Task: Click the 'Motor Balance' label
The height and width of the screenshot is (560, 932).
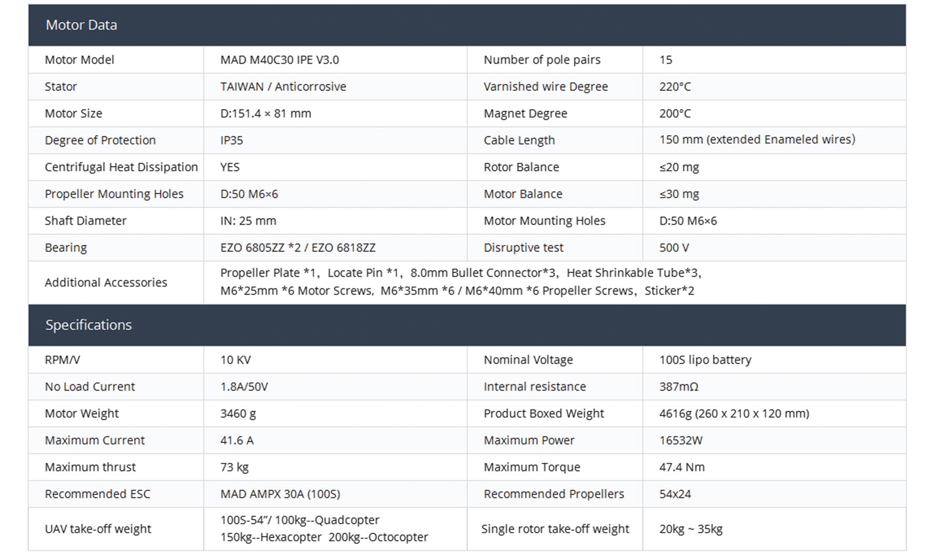Action: coord(523,194)
